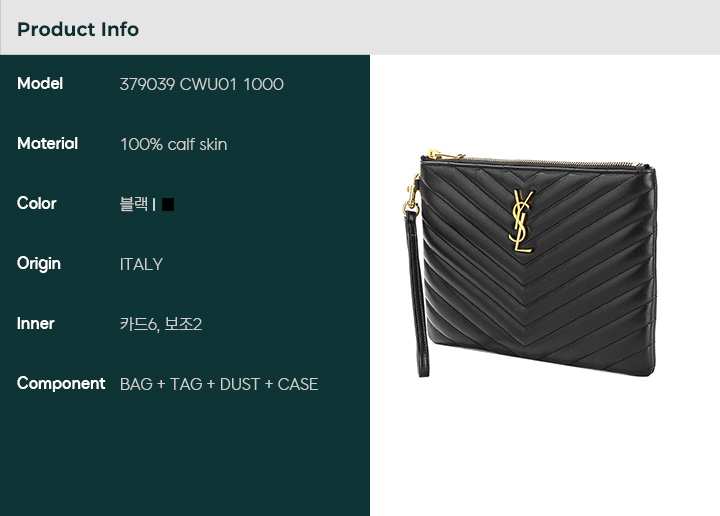
Task: Click the wrist strap of the clutch
Action: click(x=416, y=294)
